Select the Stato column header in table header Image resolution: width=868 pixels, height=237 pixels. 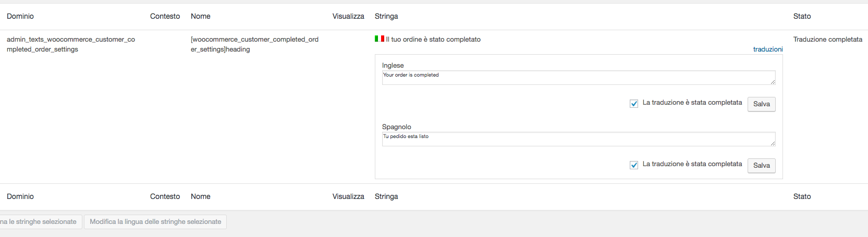click(x=802, y=16)
